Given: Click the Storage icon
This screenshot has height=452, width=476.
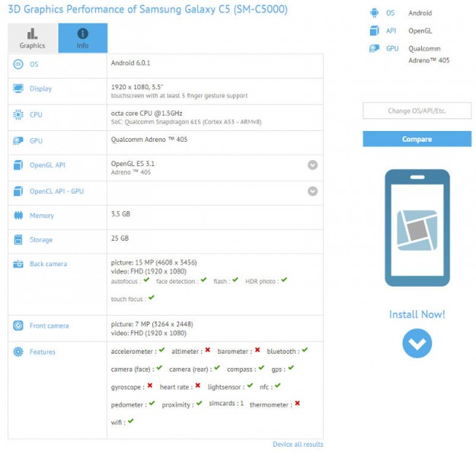Looking at the screenshot, I should click(18, 240).
